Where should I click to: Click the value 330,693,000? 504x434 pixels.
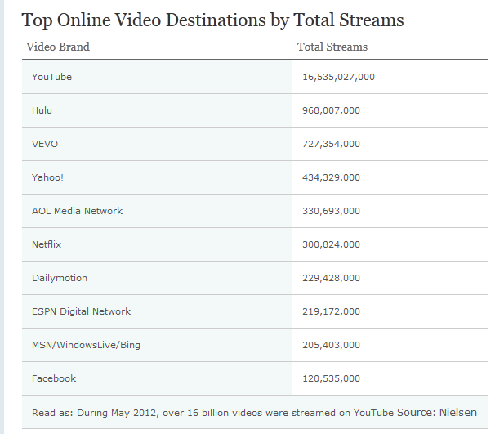tap(331, 211)
